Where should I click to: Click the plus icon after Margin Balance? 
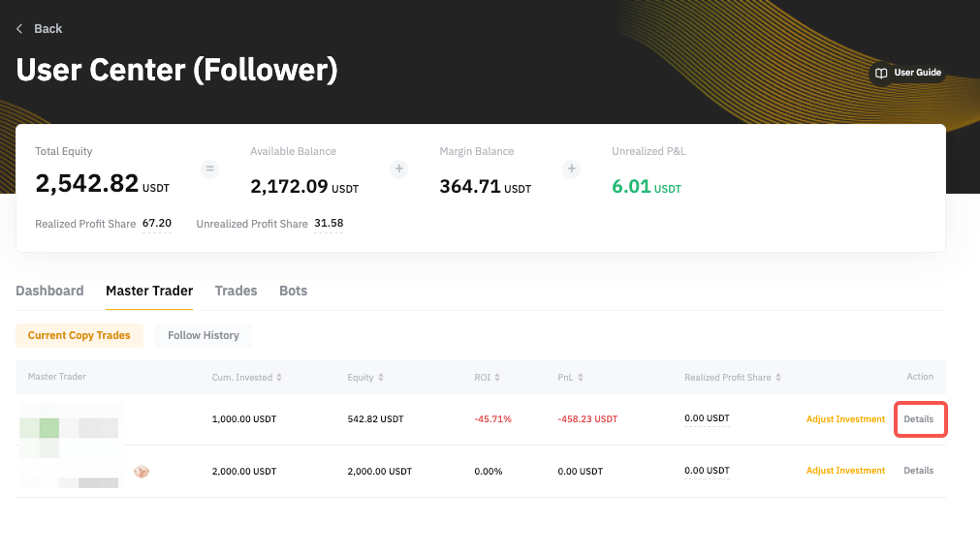pyautogui.click(x=572, y=169)
